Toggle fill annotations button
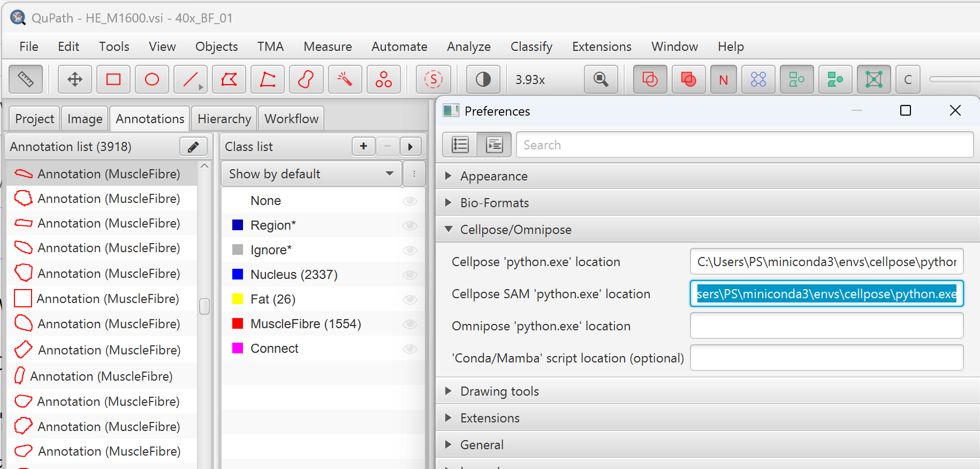This screenshot has height=469, width=980. click(x=688, y=80)
